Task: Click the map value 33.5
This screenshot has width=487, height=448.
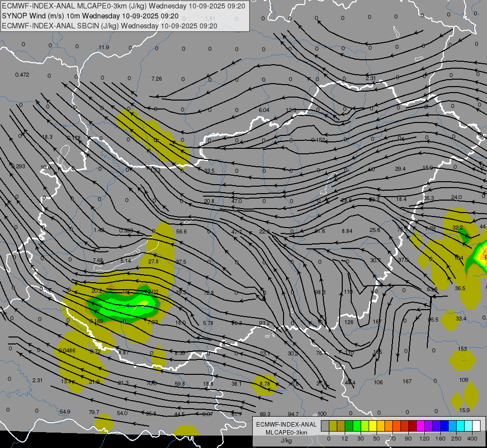Action: [x=209, y=171]
